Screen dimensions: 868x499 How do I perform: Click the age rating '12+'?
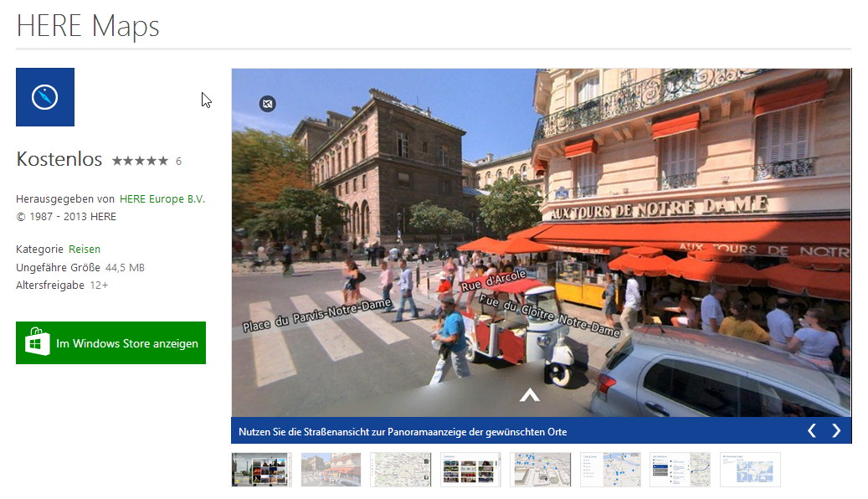coord(99,286)
